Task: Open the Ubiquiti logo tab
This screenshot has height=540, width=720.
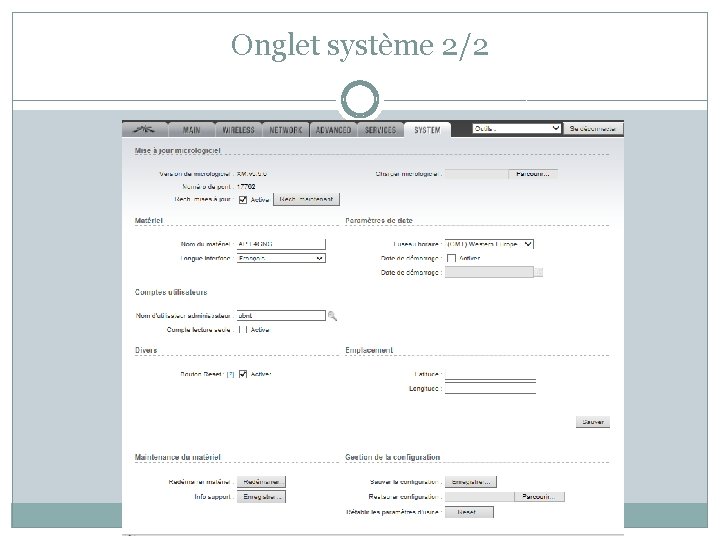Action: [x=145, y=129]
